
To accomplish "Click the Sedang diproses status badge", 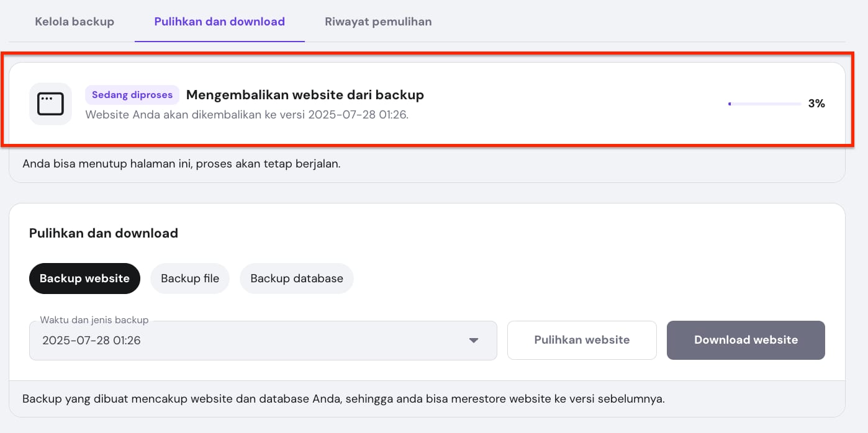I will [132, 95].
